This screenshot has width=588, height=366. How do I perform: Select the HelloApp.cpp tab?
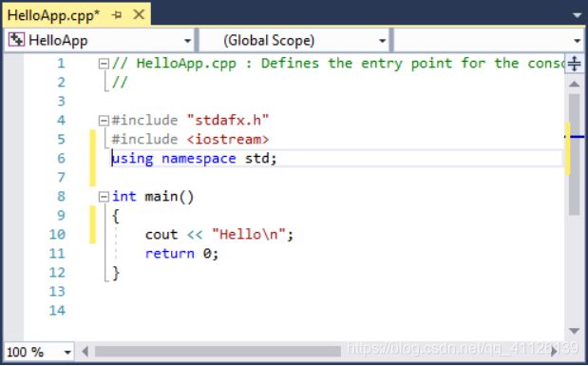pos(53,15)
